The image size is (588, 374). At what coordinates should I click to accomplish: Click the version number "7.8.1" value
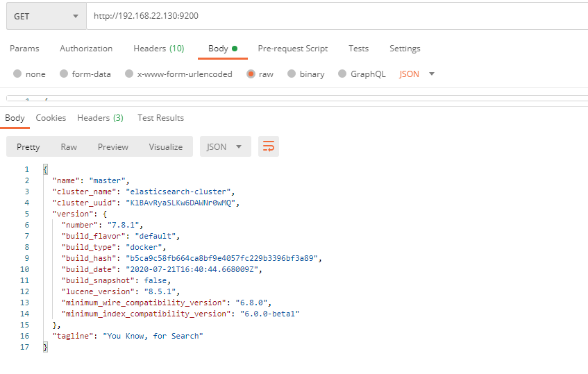point(124,226)
